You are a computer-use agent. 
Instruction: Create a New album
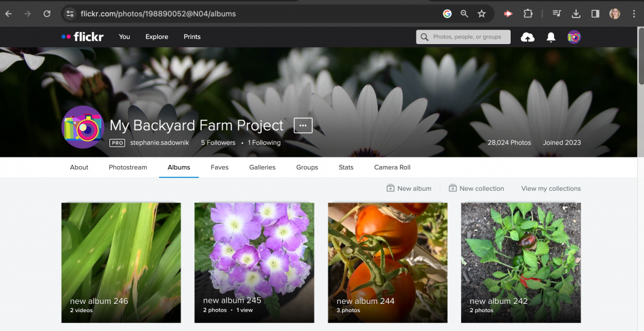click(409, 188)
